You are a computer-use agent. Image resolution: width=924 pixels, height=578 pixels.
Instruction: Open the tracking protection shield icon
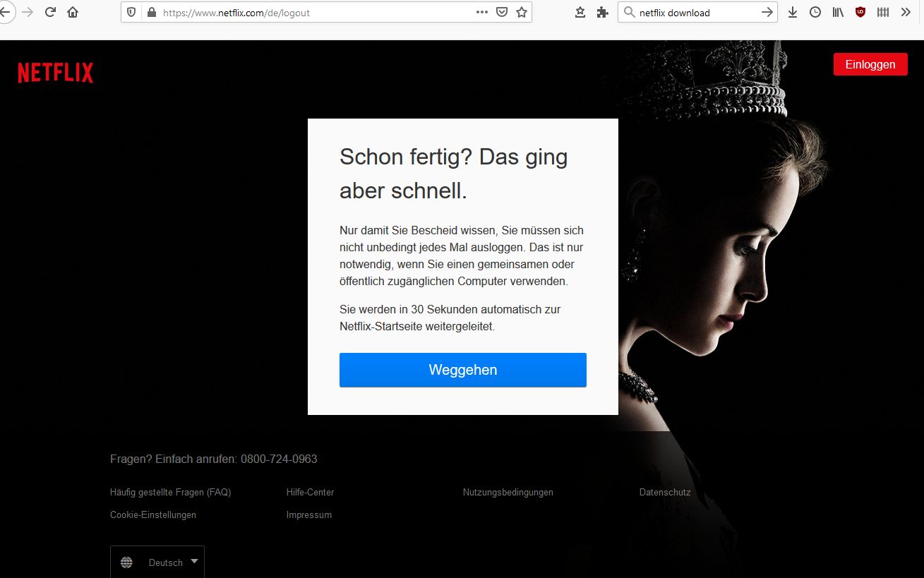132,12
